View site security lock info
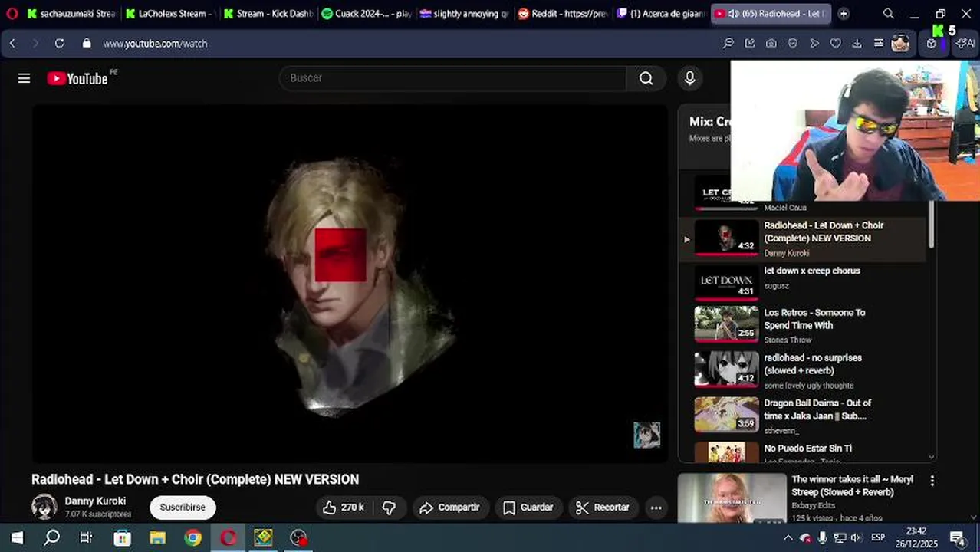Image resolution: width=980 pixels, height=552 pixels. click(87, 44)
